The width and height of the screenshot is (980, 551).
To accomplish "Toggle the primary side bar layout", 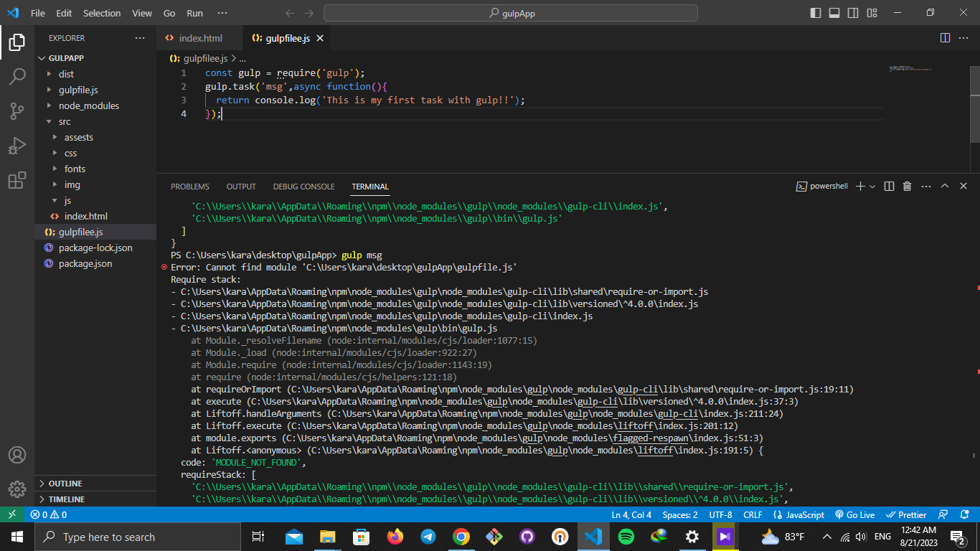I will pyautogui.click(x=816, y=13).
